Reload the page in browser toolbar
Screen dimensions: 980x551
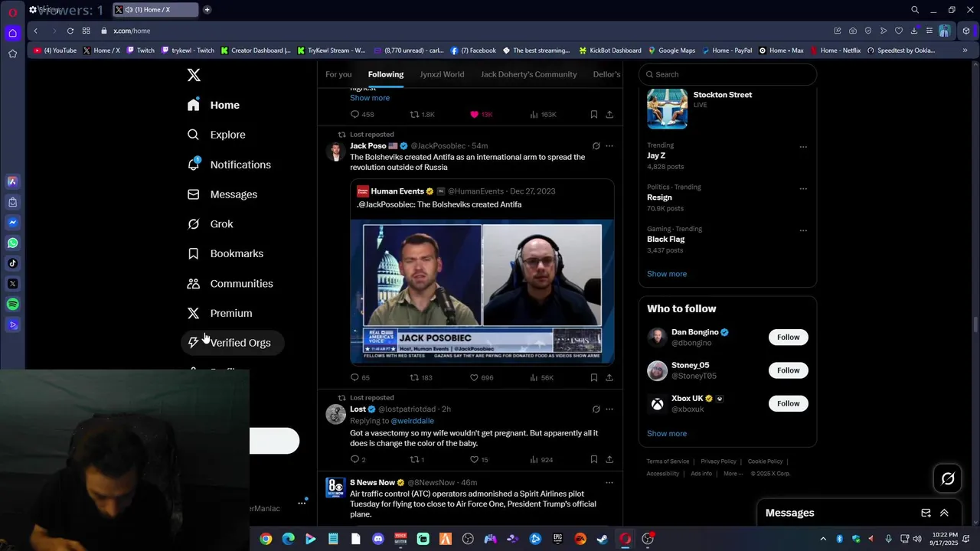tap(70, 31)
